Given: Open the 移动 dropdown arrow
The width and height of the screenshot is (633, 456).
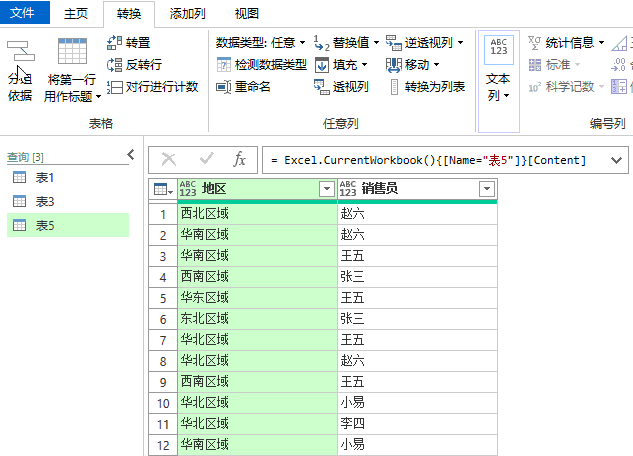Looking at the screenshot, I should pyautogui.click(x=436, y=65).
